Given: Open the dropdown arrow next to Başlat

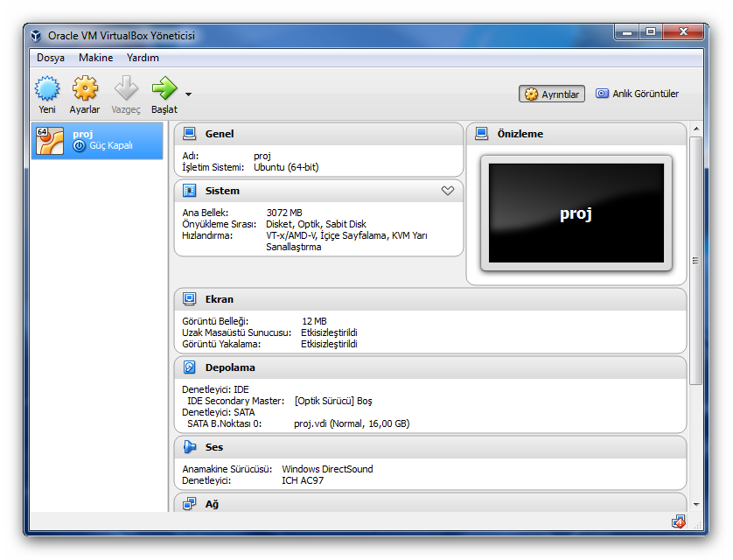Looking at the screenshot, I should [x=188, y=94].
